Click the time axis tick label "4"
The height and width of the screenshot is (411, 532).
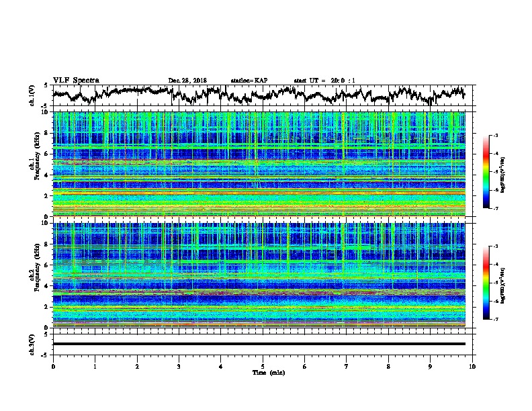point(221,367)
